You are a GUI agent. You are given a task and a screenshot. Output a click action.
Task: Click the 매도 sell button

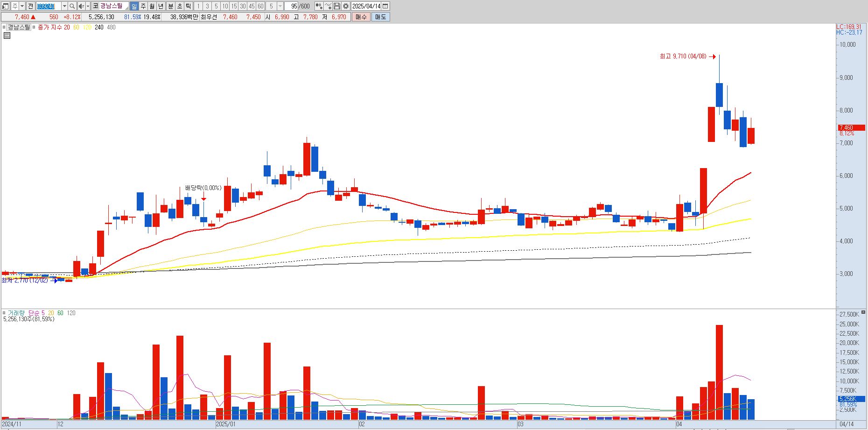381,17
